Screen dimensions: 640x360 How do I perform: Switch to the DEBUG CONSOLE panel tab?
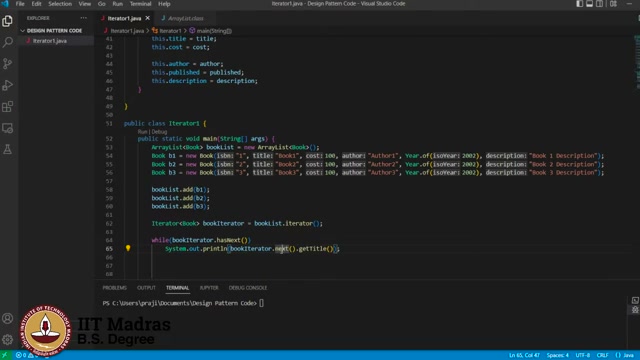[x=248, y=288]
